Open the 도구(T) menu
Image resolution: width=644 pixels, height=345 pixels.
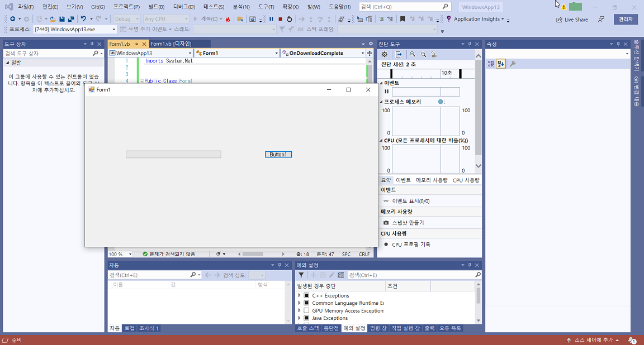[x=266, y=7]
